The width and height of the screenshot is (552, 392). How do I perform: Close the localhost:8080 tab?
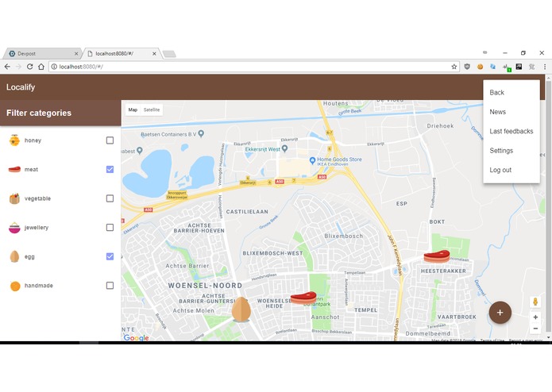(154, 54)
